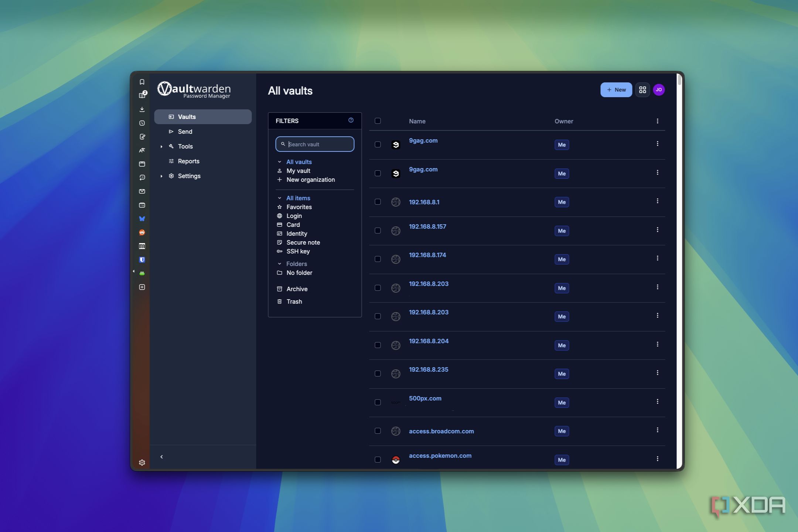The height and width of the screenshot is (532, 798).
Task: Open the grid apps icon next to New
Action: [642, 90]
